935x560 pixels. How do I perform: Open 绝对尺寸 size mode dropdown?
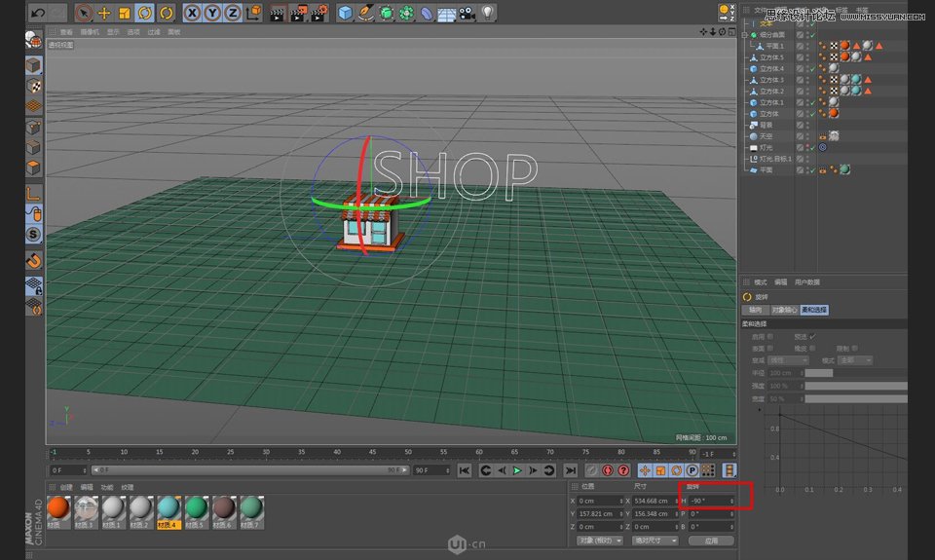click(654, 541)
